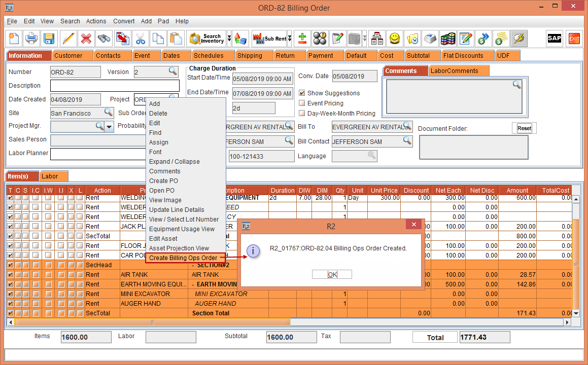The image size is (588, 365).
Task: Click the binoculars find icon
Action: pos(104,39)
